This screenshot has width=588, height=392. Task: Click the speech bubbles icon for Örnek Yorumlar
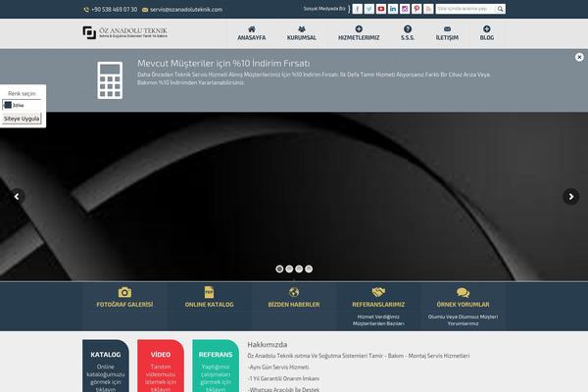point(464,292)
